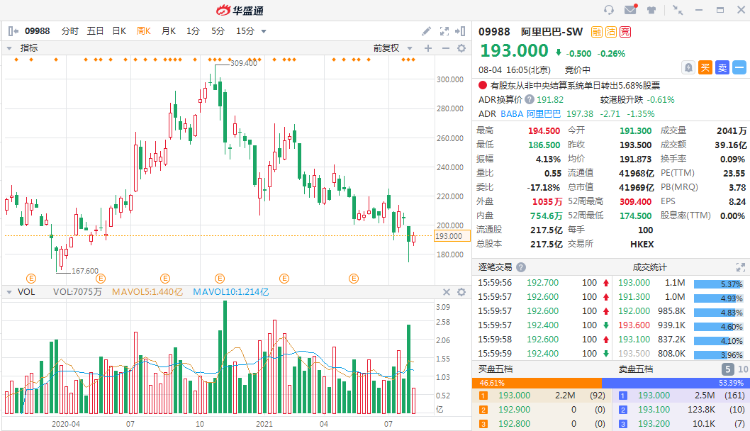
Task: Click the compact mode shrink arrows icon
Action: [677, 10]
